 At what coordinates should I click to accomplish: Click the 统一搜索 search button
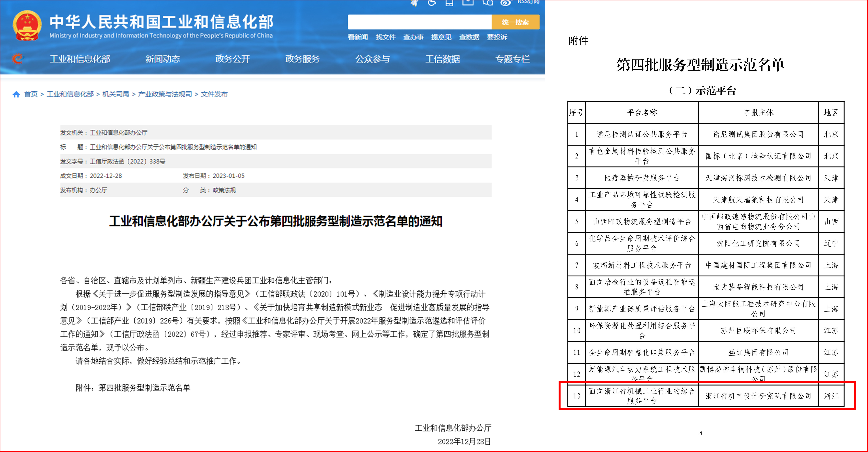pyautogui.click(x=515, y=22)
